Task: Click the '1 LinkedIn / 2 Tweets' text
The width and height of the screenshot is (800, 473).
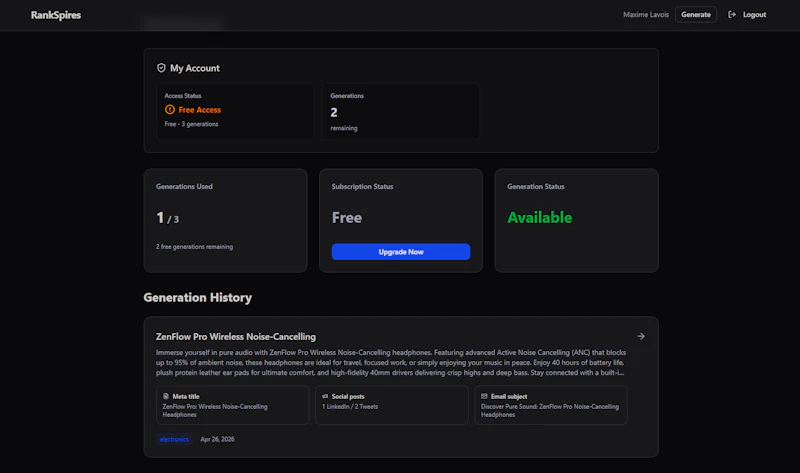Action: 350,407
